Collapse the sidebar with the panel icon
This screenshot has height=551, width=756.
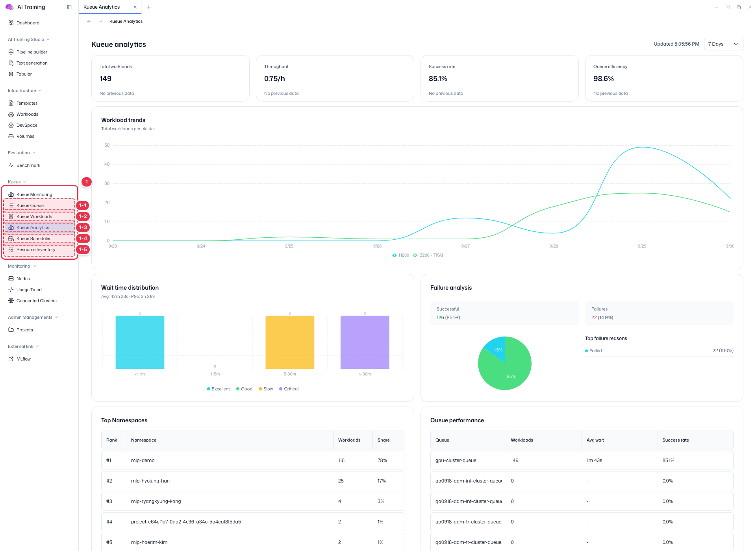(x=69, y=7)
